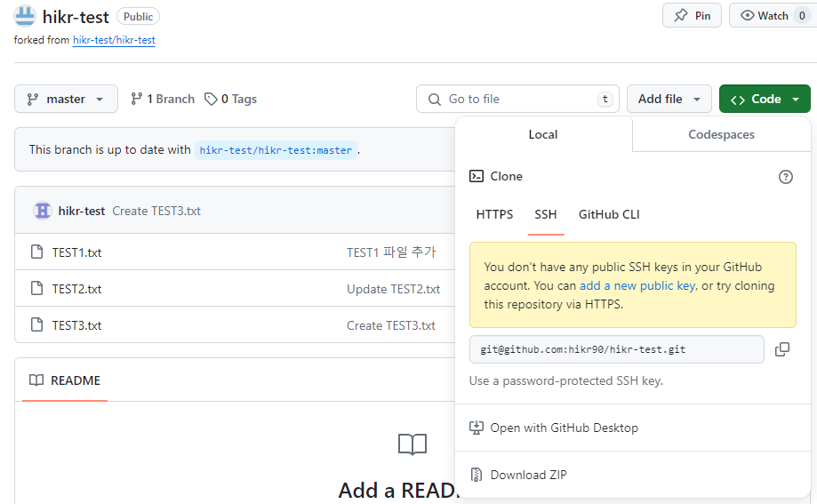
Task: Open the hikr-test/hikr-test fork source link
Action: point(114,40)
